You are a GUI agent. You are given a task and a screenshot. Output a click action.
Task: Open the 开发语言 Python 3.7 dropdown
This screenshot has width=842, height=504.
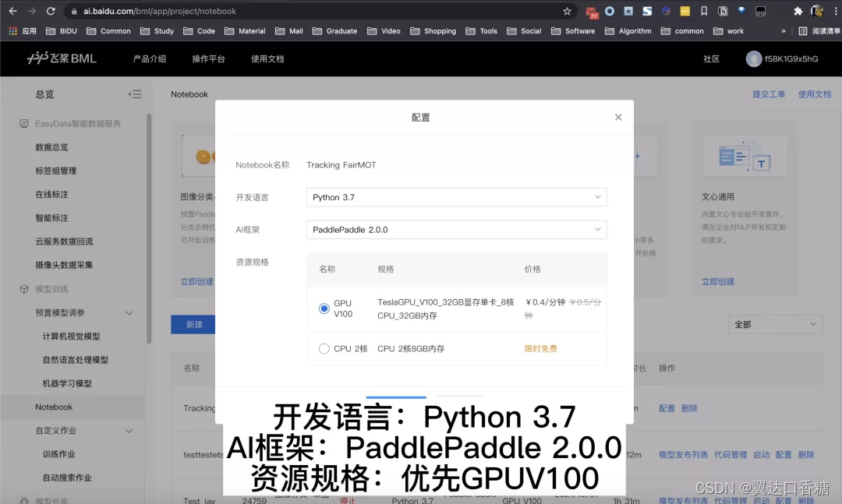click(x=456, y=197)
